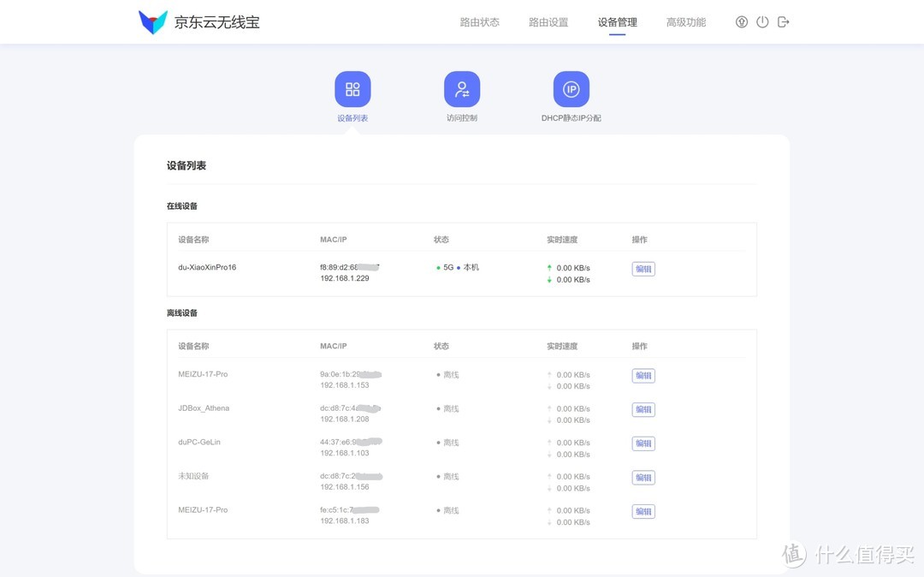Click the green 5G status dot for du-XiaoXinPro16

tap(438, 266)
